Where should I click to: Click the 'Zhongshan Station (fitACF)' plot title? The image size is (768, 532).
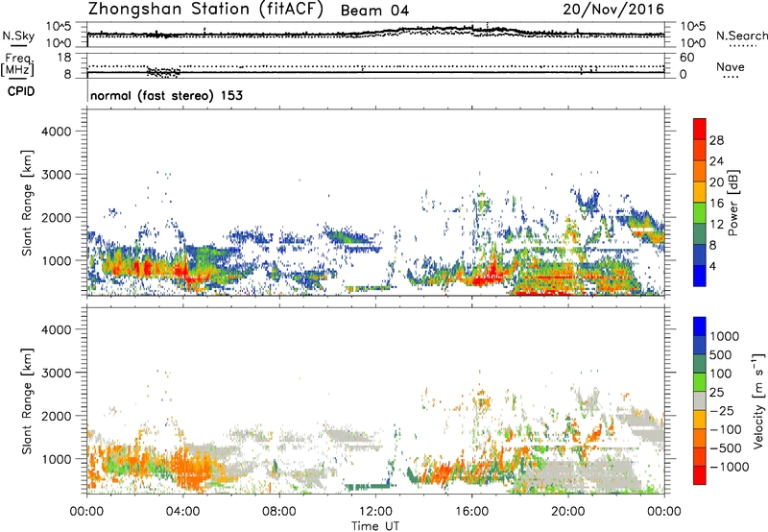(205, 10)
